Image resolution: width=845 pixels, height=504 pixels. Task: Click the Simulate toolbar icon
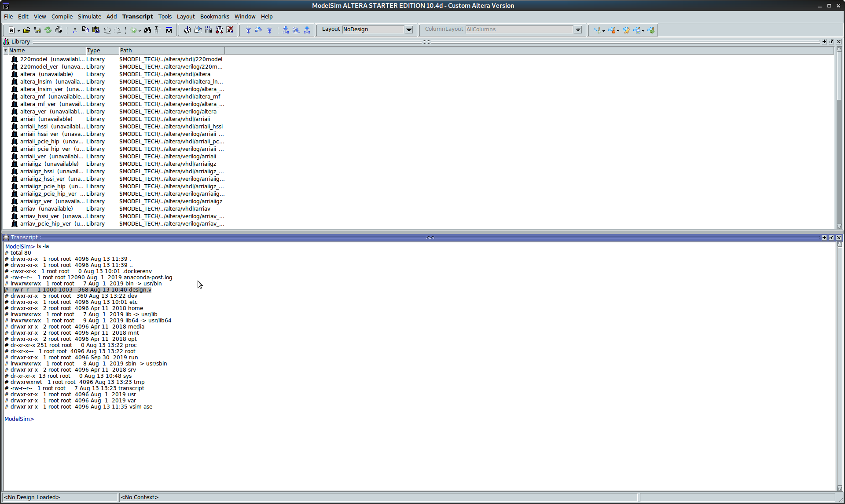coord(219,30)
